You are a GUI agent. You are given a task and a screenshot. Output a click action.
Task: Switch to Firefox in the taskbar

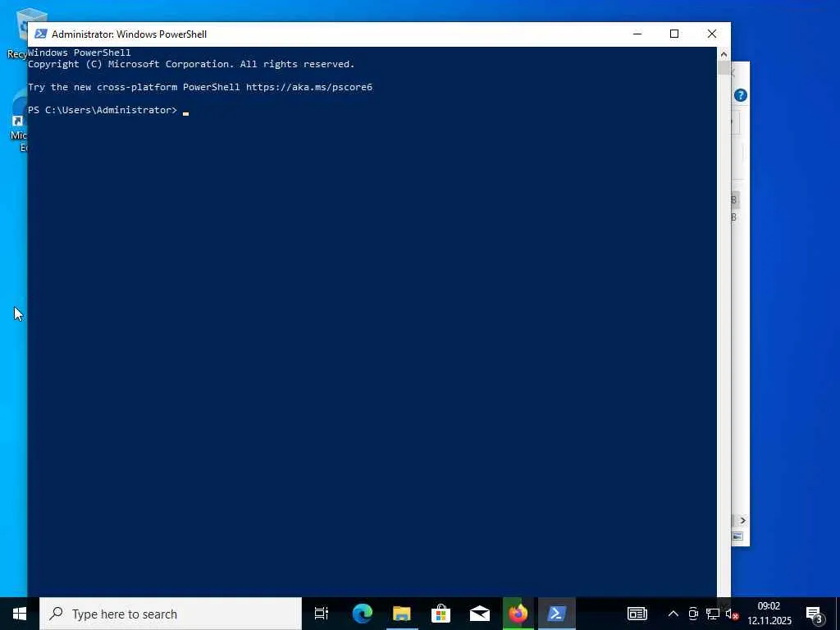[x=518, y=614]
